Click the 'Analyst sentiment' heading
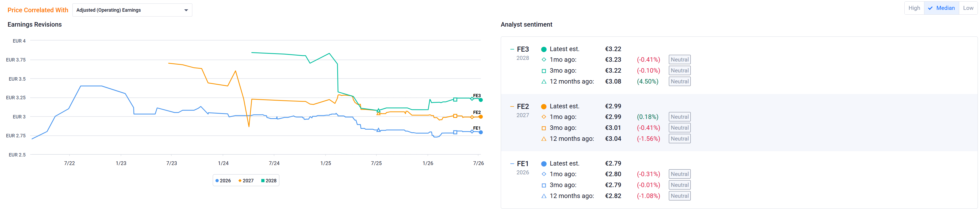 click(x=526, y=24)
